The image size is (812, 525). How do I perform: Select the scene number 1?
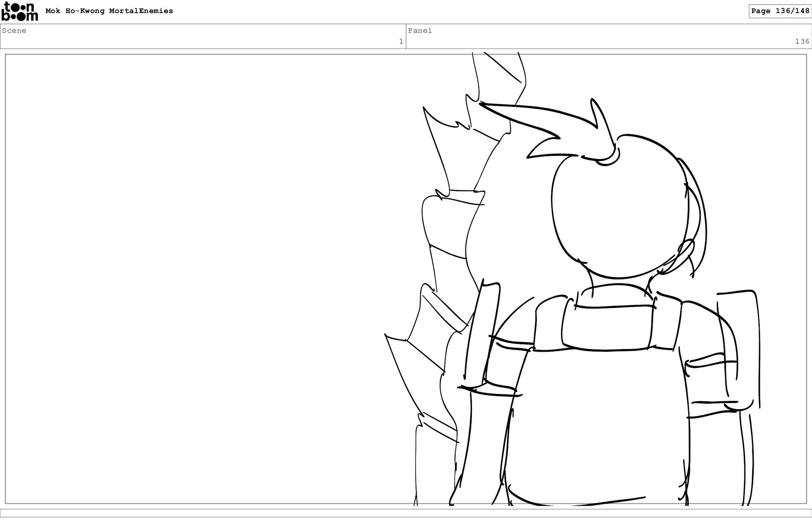[x=401, y=41]
